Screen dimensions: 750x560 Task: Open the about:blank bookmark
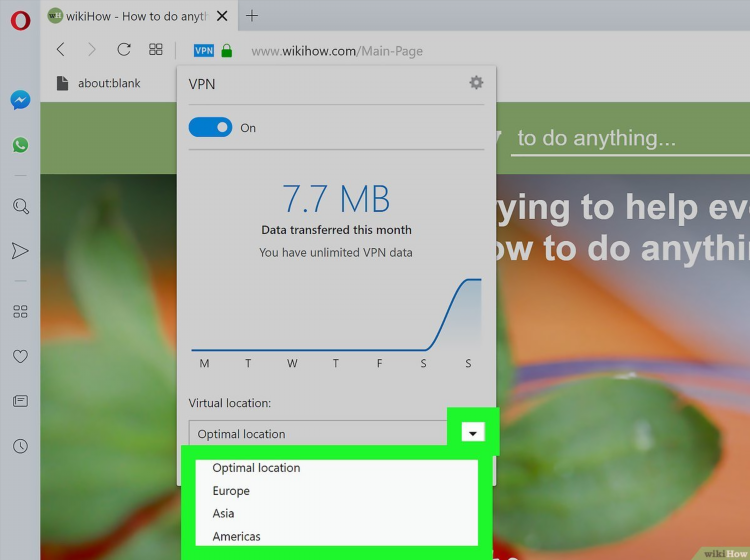[99, 83]
